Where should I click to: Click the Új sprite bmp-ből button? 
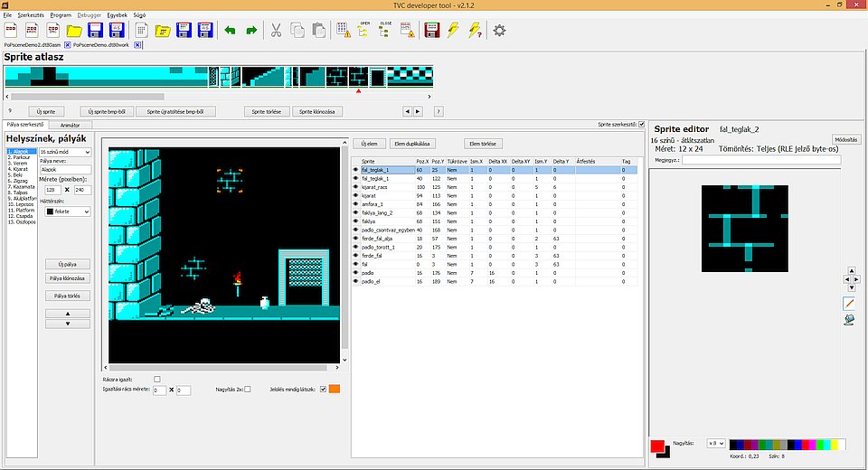[x=108, y=111]
